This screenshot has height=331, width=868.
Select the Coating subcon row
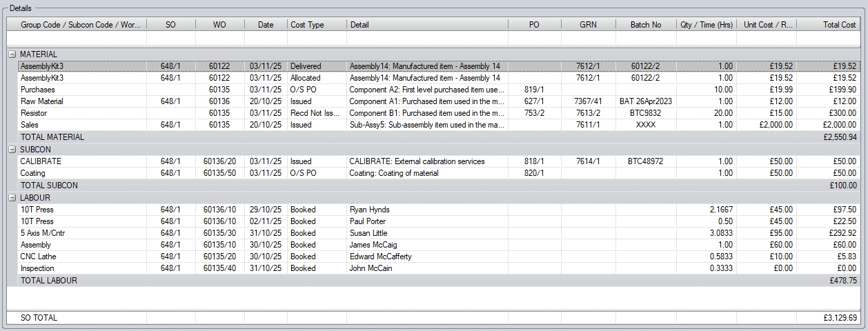pyautogui.click(x=33, y=173)
